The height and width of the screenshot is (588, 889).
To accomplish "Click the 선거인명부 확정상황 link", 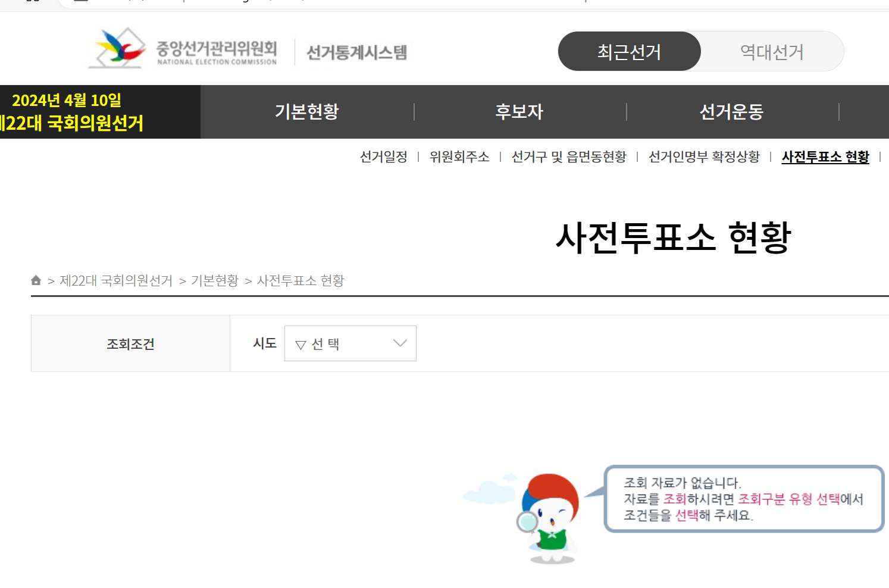I will pyautogui.click(x=705, y=157).
